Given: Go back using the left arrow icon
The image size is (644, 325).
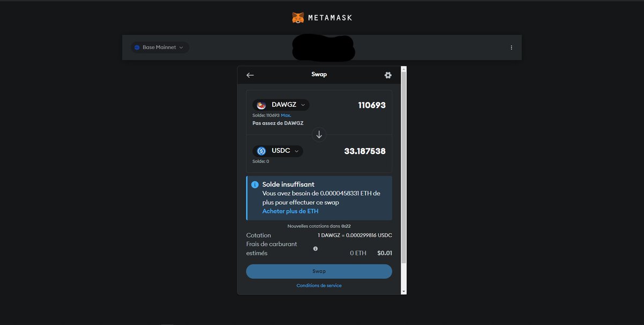Looking at the screenshot, I should tap(250, 75).
